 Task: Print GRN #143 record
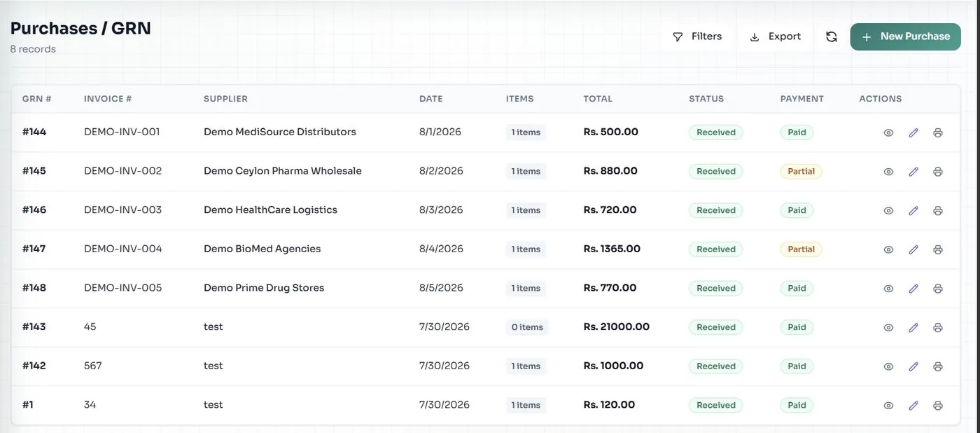[938, 327]
